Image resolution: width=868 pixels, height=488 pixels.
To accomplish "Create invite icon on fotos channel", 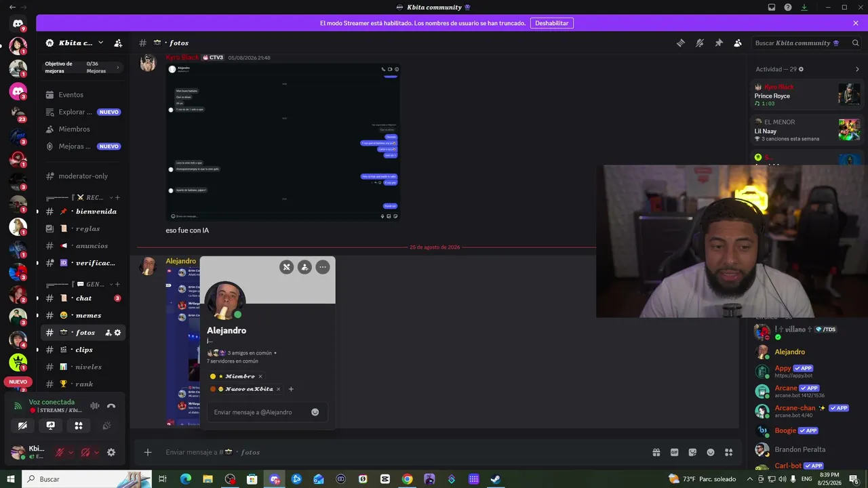I will [x=108, y=333].
